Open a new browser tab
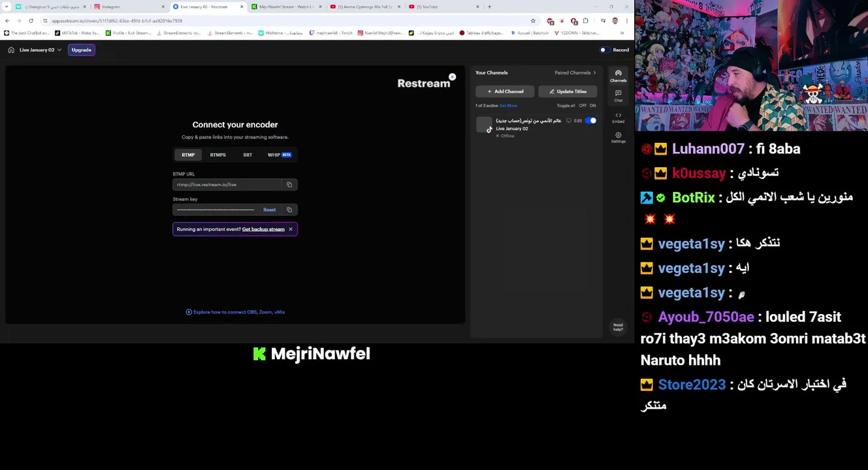Image resolution: width=868 pixels, height=470 pixels. (x=489, y=7)
